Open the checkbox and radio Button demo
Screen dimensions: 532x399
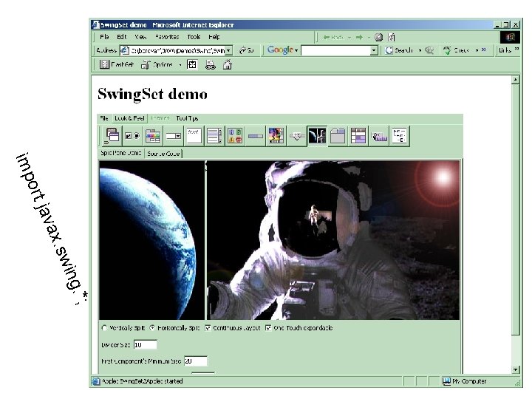132,136
